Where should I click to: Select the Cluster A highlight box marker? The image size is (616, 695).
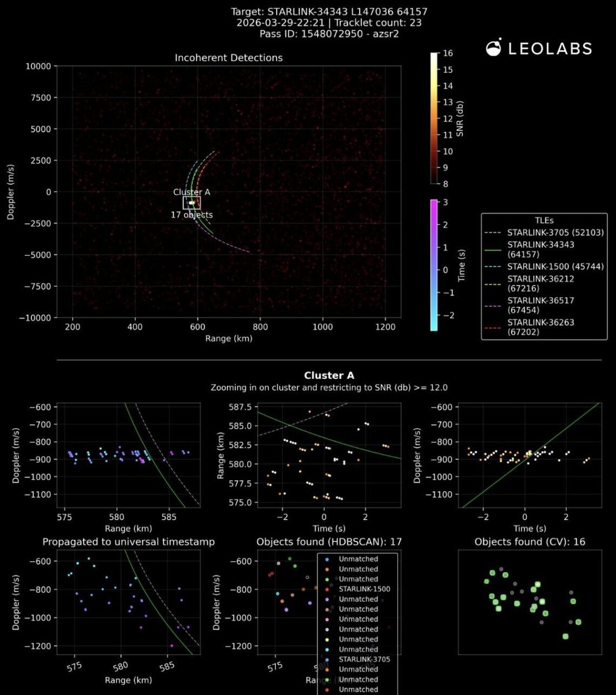coord(192,203)
